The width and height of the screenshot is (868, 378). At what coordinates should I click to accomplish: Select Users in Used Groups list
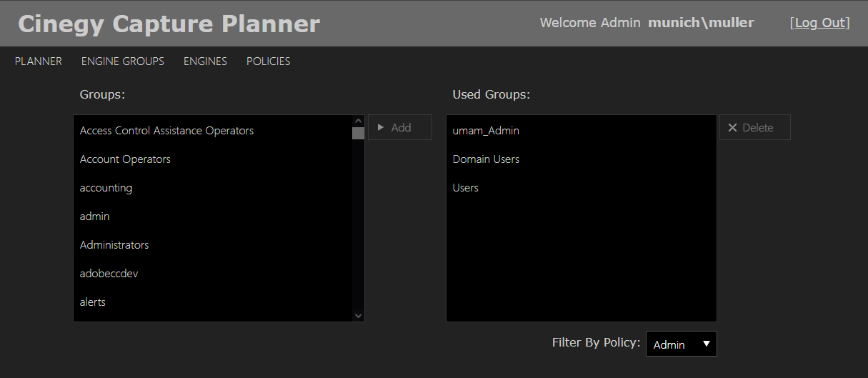582,188
